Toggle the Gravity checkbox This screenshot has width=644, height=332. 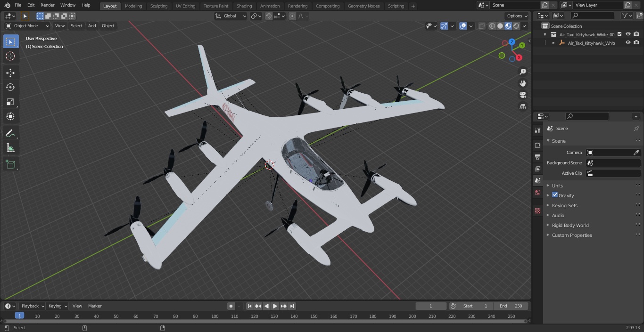(x=555, y=195)
